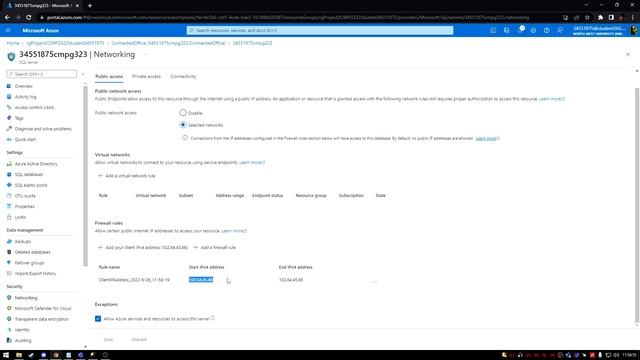Click the Overview icon in sidebar
This screenshot has height=360, width=640.
9,86
